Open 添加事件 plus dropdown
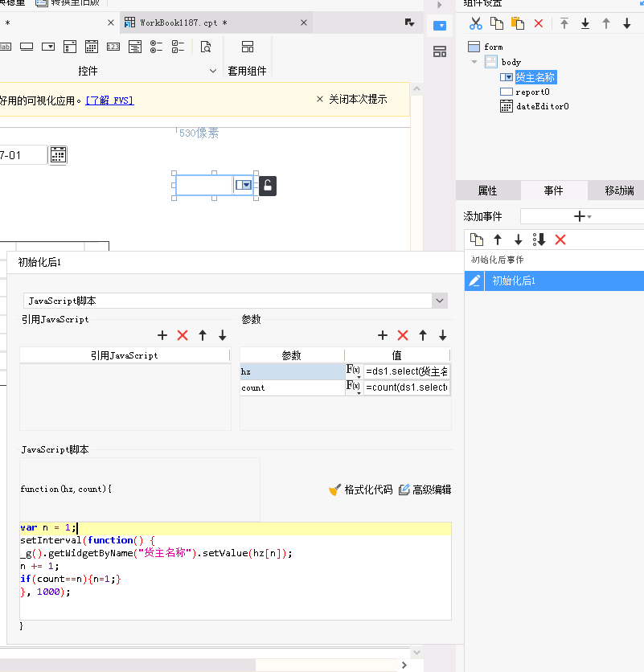Screen dimensions: 644x672 (x=582, y=216)
